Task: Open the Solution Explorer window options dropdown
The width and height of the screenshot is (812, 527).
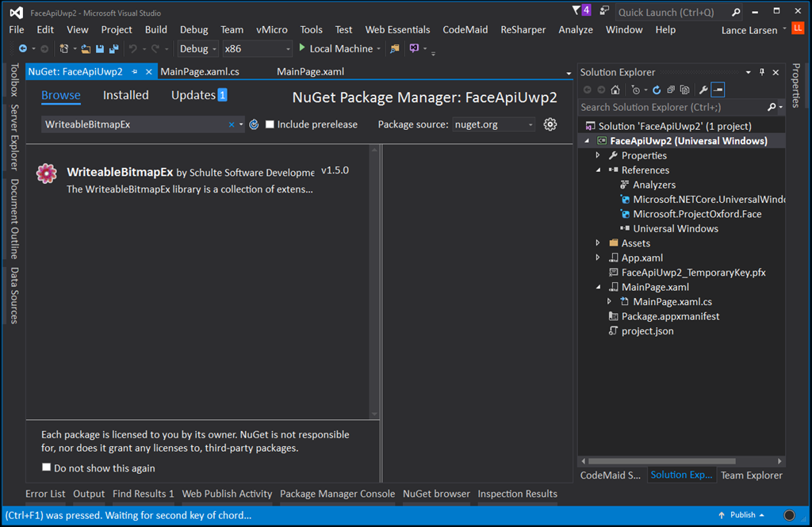Action: point(748,72)
